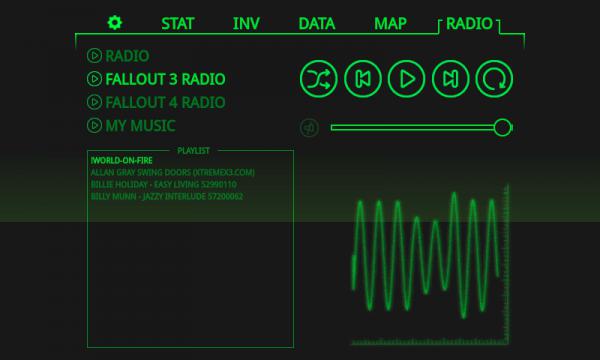This screenshot has width=600, height=360.
Task: Click play icon beside FALLOUT 3 RADIO
Action: (94, 79)
